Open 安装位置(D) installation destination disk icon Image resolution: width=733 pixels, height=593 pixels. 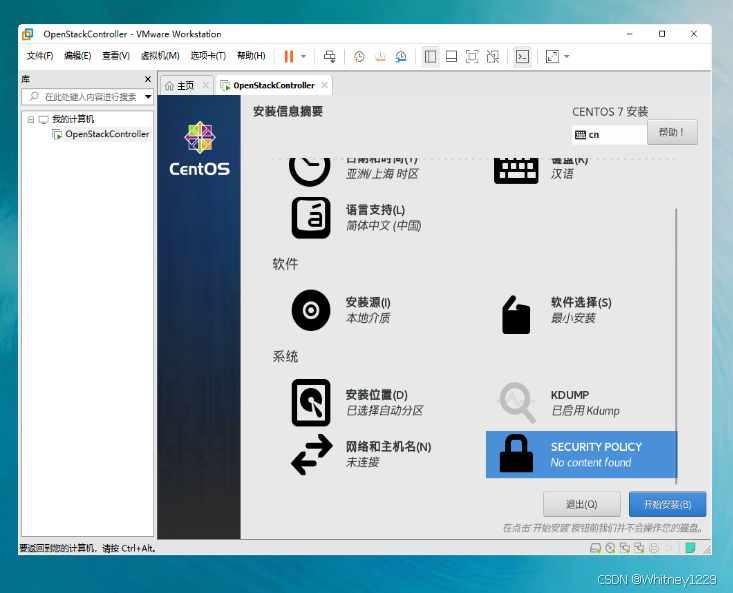[x=311, y=402]
